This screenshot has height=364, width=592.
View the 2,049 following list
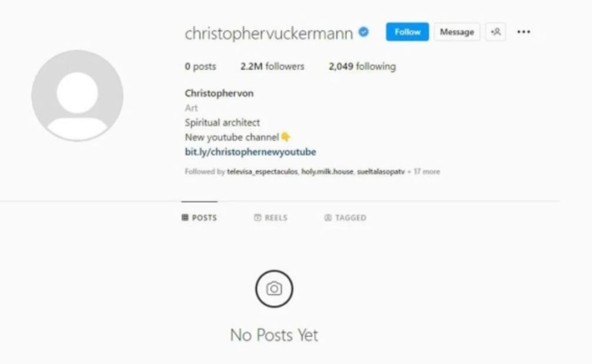(x=363, y=66)
